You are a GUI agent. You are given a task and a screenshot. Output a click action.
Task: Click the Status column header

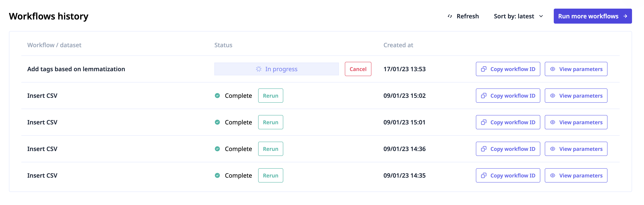click(x=223, y=45)
